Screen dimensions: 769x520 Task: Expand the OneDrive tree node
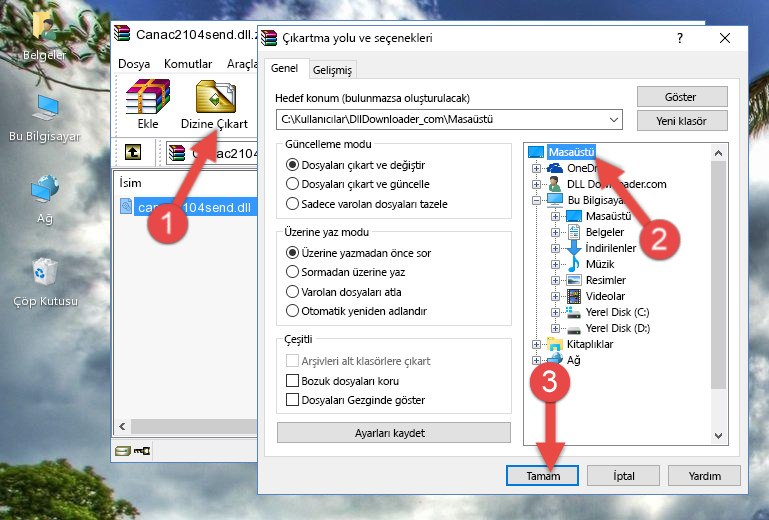tap(536, 168)
